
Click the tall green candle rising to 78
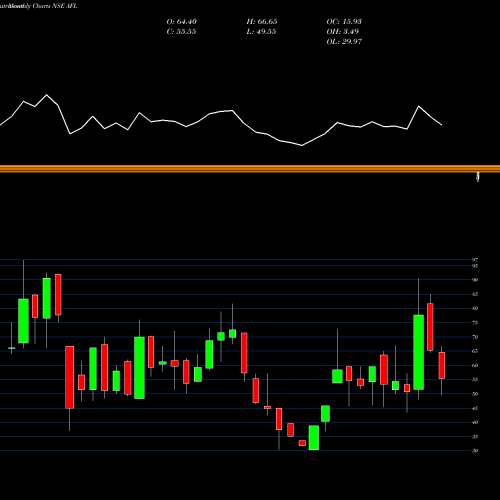(419, 352)
